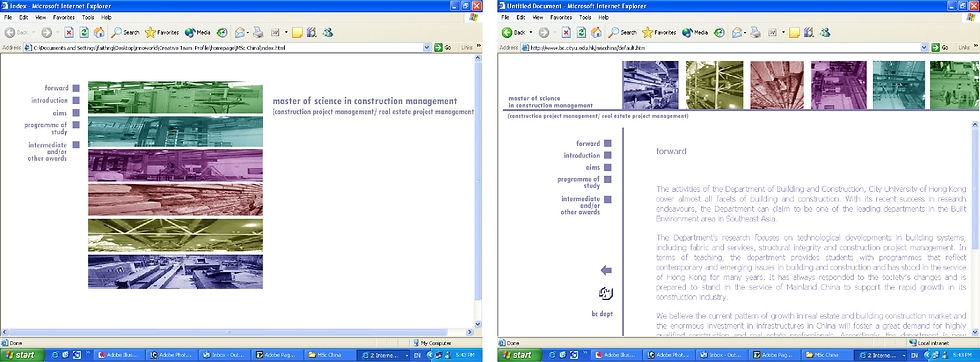Click the olive yellow image strip on Index page

pyautogui.click(x=175, y=235)
